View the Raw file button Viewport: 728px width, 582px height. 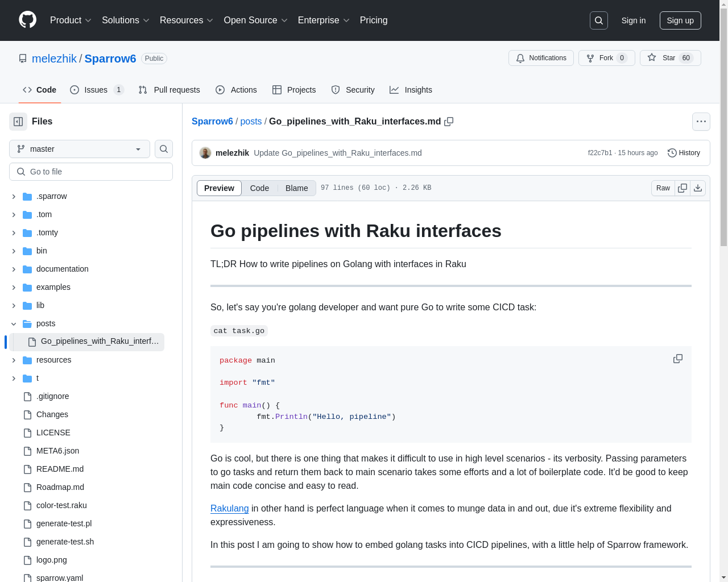click(x=663, y=188)
